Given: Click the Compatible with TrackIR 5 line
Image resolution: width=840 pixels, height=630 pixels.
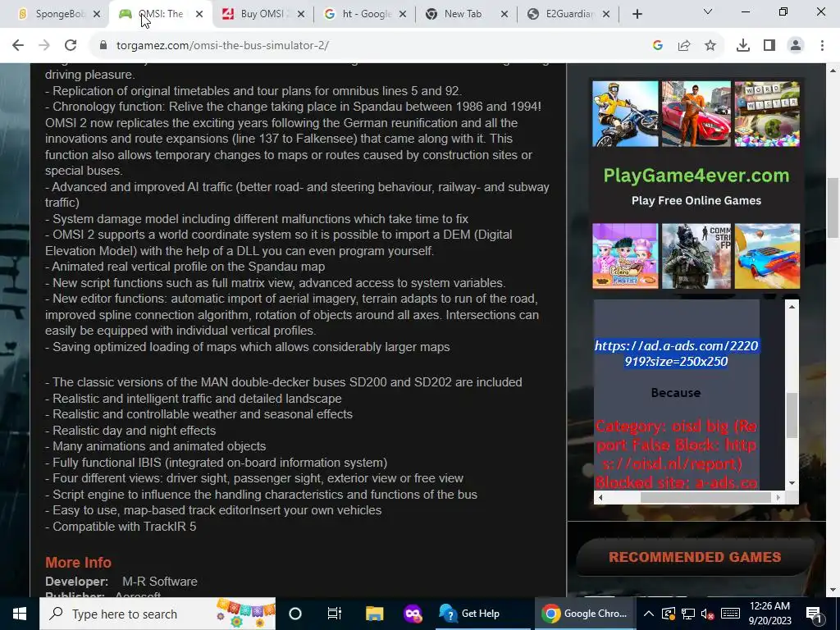Looking at the screenshot, I should pos(121,527).
